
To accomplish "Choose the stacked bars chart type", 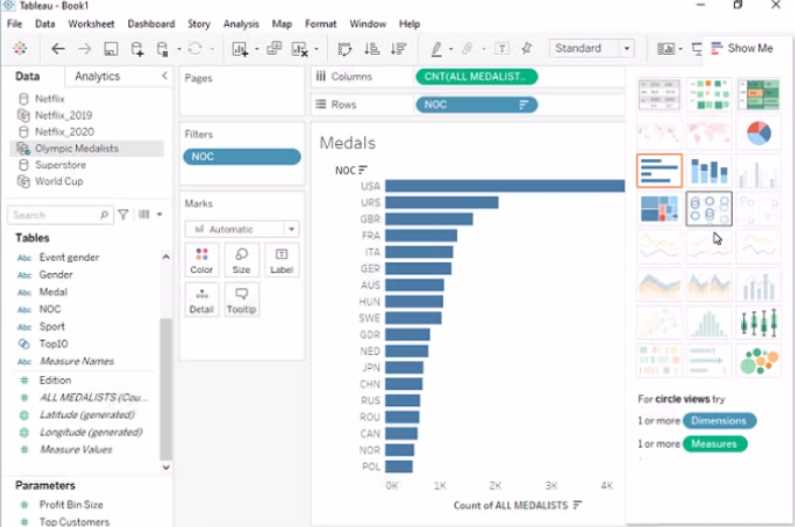I will pyautogui.click(x=709, y=171).
